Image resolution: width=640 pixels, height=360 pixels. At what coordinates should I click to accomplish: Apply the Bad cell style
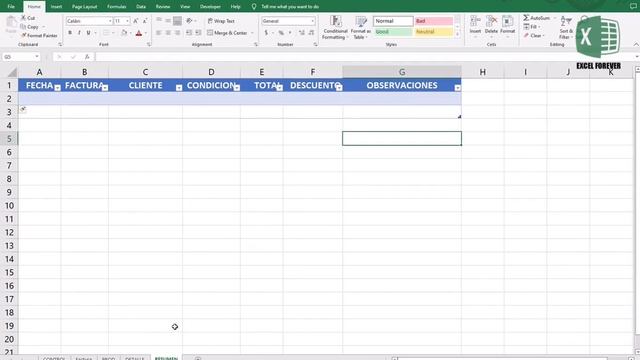coord(433,21)
